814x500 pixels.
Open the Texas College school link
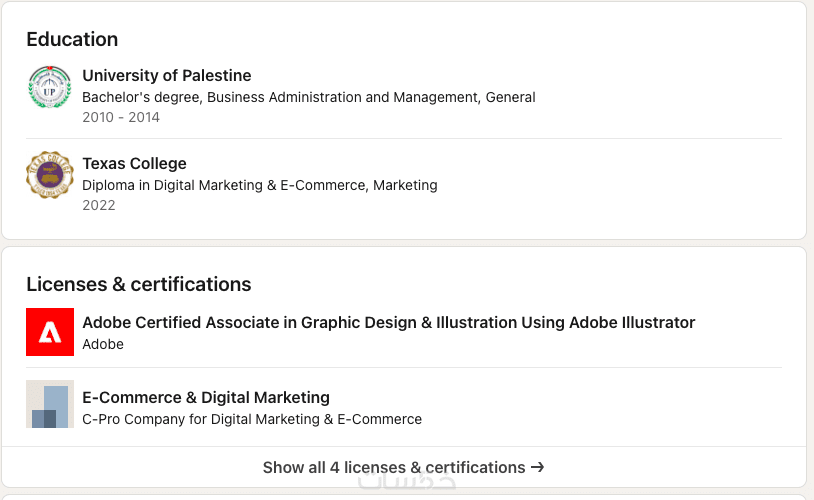point(134,164)
